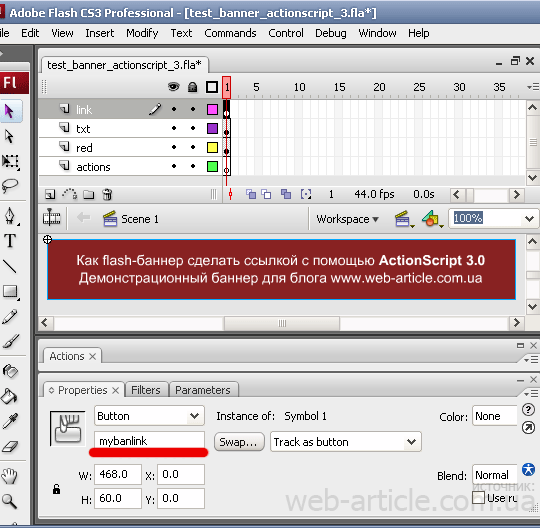This screenshot has height=528, width=540.
Task: Select the Text tool
Action: click(x=10, y=241)
